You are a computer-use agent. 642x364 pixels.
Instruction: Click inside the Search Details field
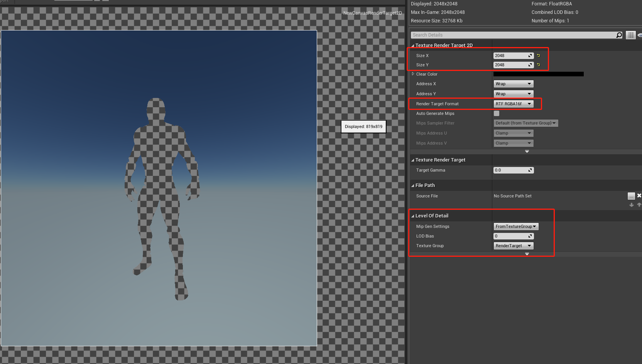(x=502, y=35)
